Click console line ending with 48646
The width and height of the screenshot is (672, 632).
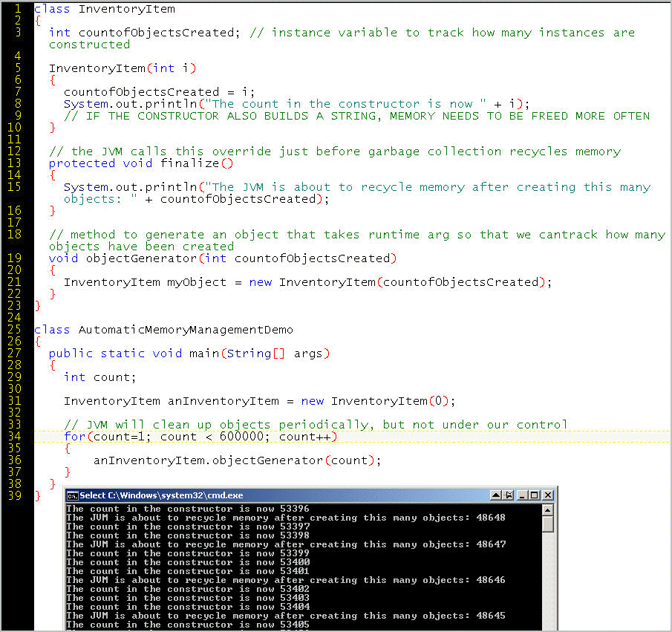click(x=286, y=580)
